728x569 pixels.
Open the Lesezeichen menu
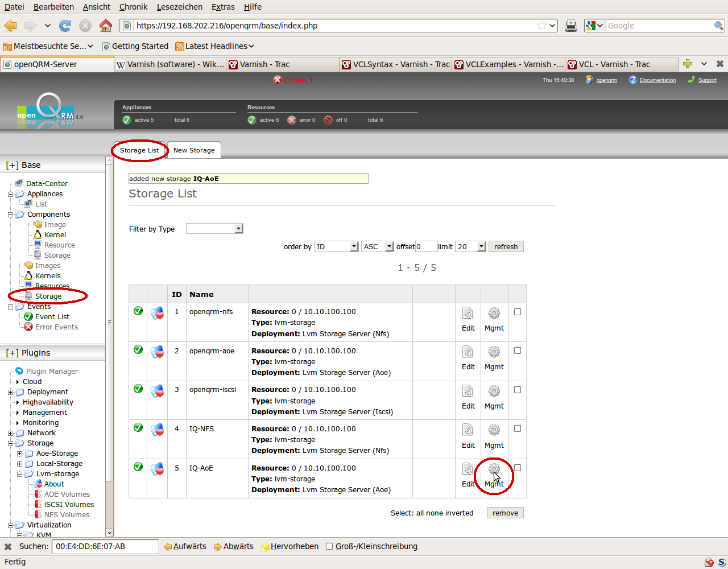tap(180, 7)
